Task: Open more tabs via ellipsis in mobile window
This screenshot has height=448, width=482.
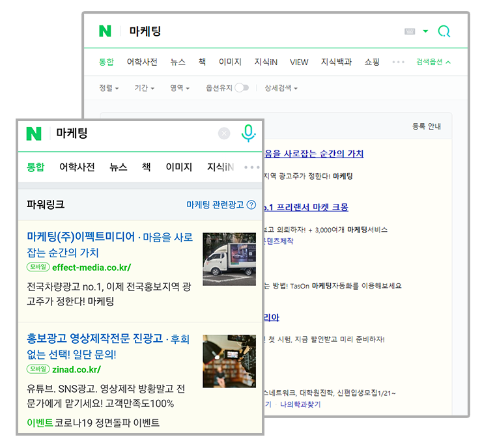Action: (251, 167)
